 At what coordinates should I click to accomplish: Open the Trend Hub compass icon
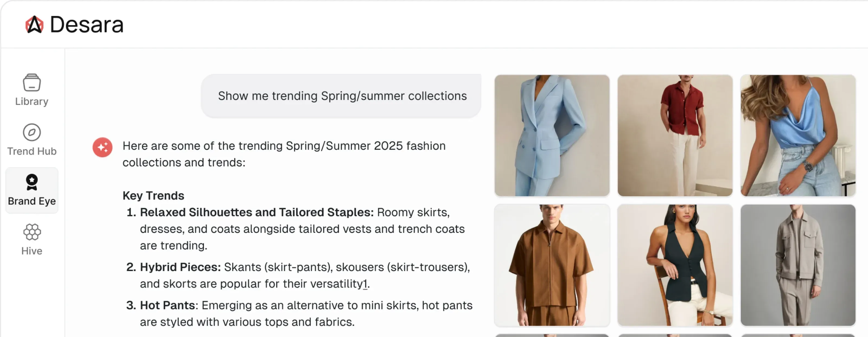coord(32,132)
